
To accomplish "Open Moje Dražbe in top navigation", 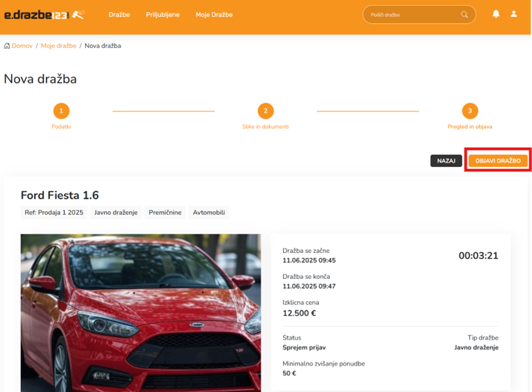I will click(x=213, y=14).
